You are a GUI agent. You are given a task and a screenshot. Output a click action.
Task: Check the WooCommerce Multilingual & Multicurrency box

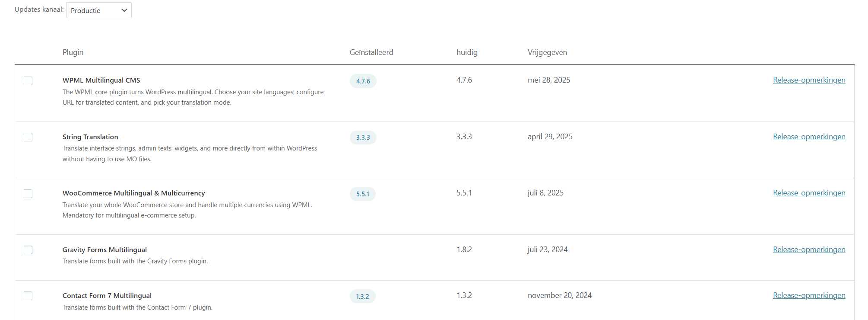tap(28, 194)
